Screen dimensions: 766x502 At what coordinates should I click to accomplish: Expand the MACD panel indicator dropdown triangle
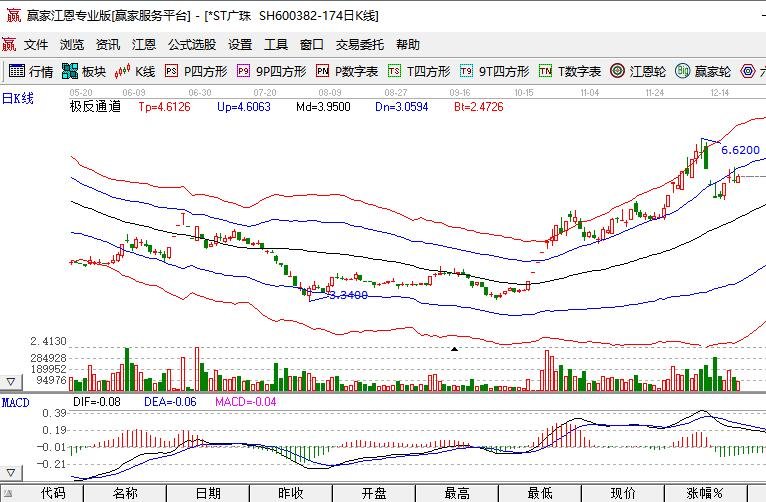pyautogui.click(x=11, y=472)
